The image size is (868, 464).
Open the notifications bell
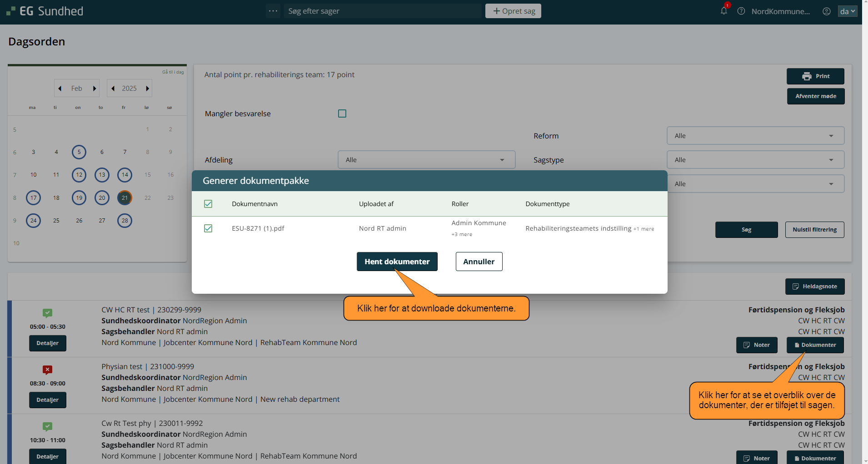(723, 11)
